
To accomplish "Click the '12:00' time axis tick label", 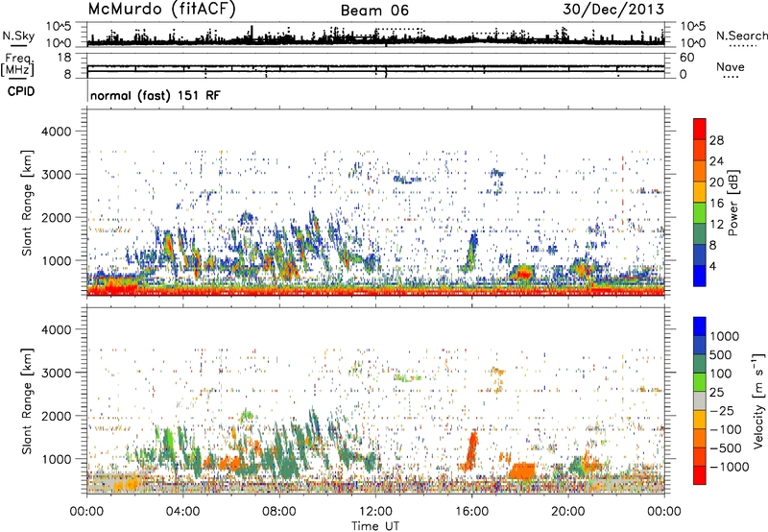I will tap(375, 512).
